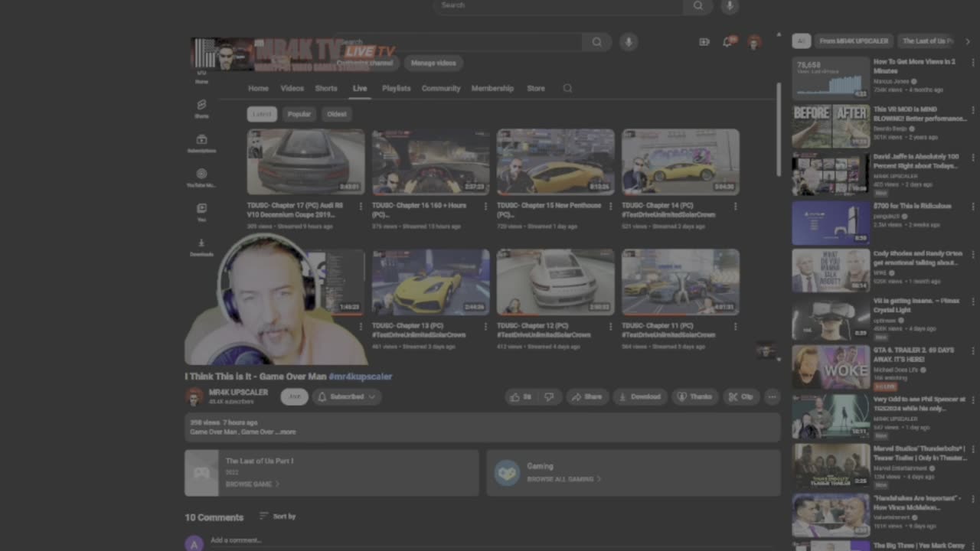Open options menu for TDUSC Chapter 17
The height and width of the screenshot is (551, 980).
pyautogui.click(x=361, y=206)
